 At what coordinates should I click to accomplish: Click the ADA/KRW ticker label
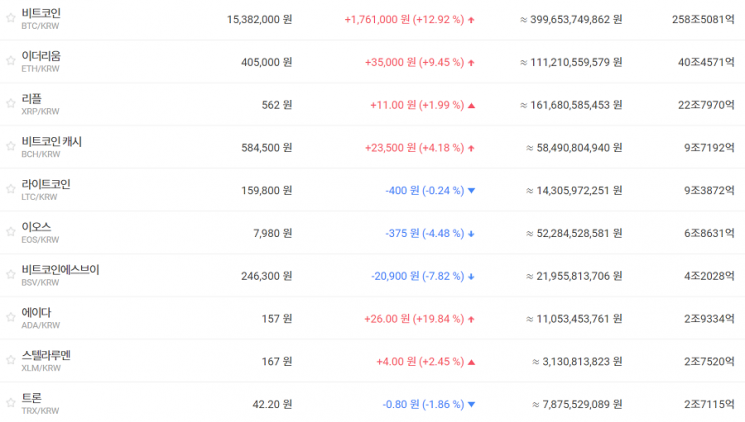[x=41, y=326]
